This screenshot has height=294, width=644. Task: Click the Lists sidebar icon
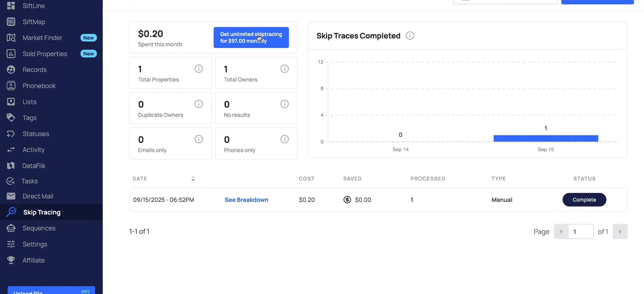point(11,102)
